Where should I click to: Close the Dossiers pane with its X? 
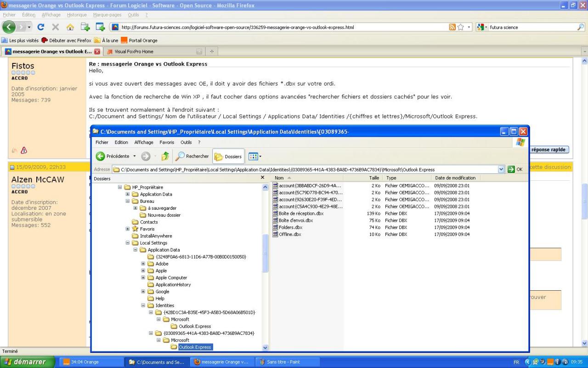pos(262,178)
